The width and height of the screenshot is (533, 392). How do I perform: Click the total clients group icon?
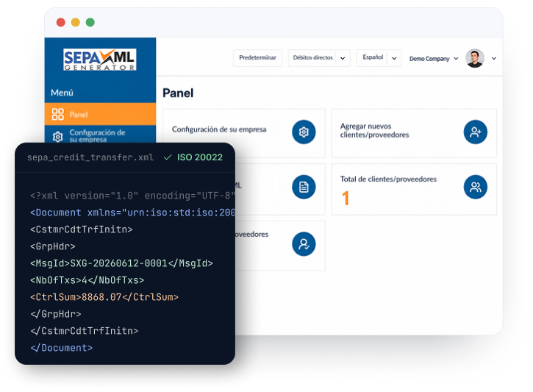(475, 187)
